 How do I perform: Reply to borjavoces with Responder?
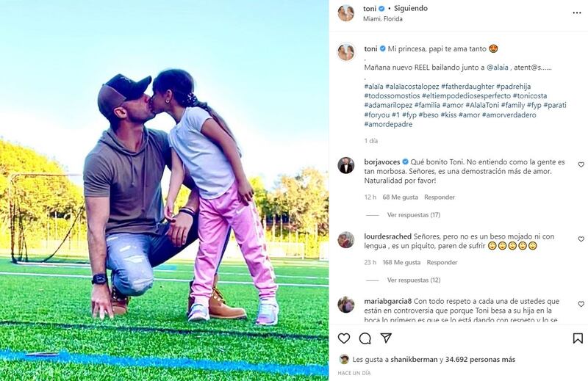(440, 197)
